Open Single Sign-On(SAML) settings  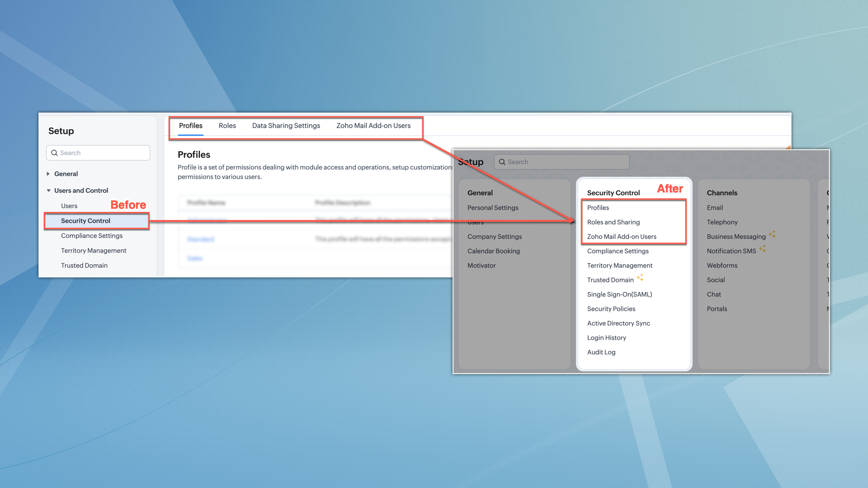pos(619,295)
